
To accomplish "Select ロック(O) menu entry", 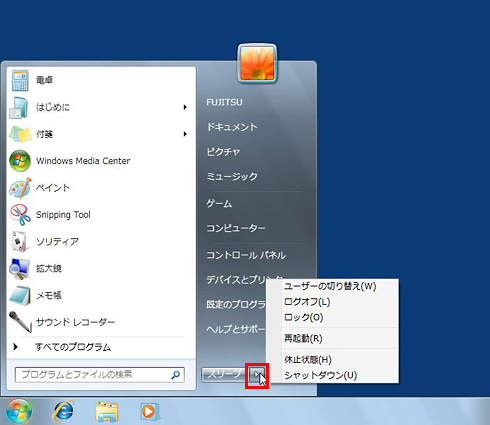I will 303,317.
